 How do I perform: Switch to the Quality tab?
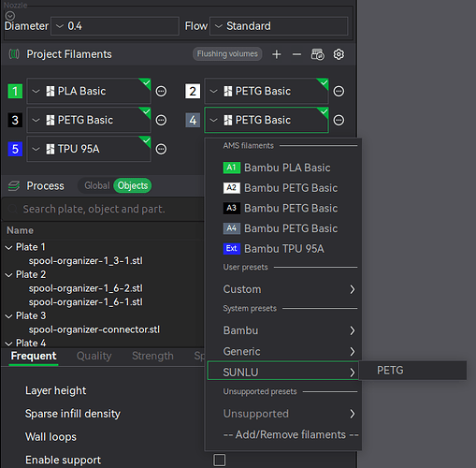point(94,356)
